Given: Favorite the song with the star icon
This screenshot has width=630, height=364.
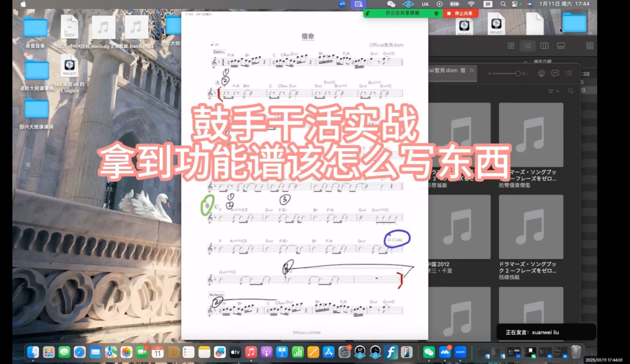Looking at the screenshot, I should (472, 70).
